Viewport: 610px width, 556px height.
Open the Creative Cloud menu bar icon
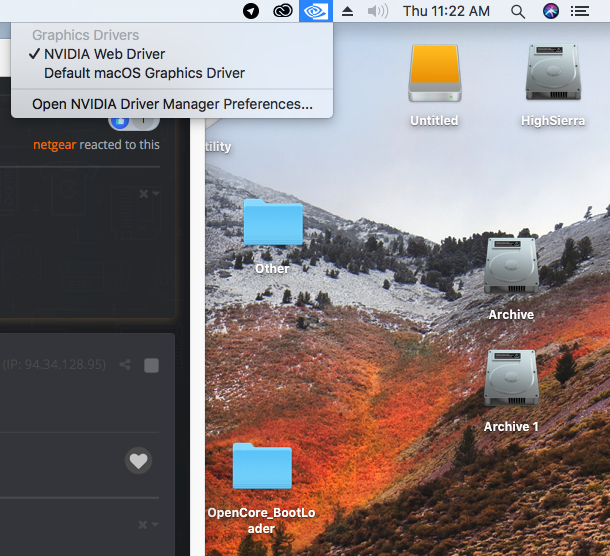click(x=282, y=11)
